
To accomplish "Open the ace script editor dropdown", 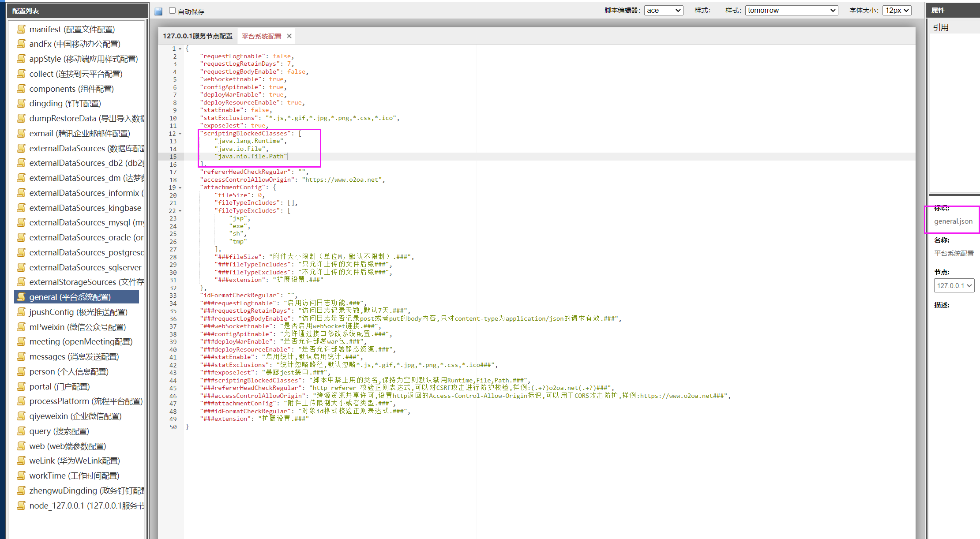I will point(663,10).
